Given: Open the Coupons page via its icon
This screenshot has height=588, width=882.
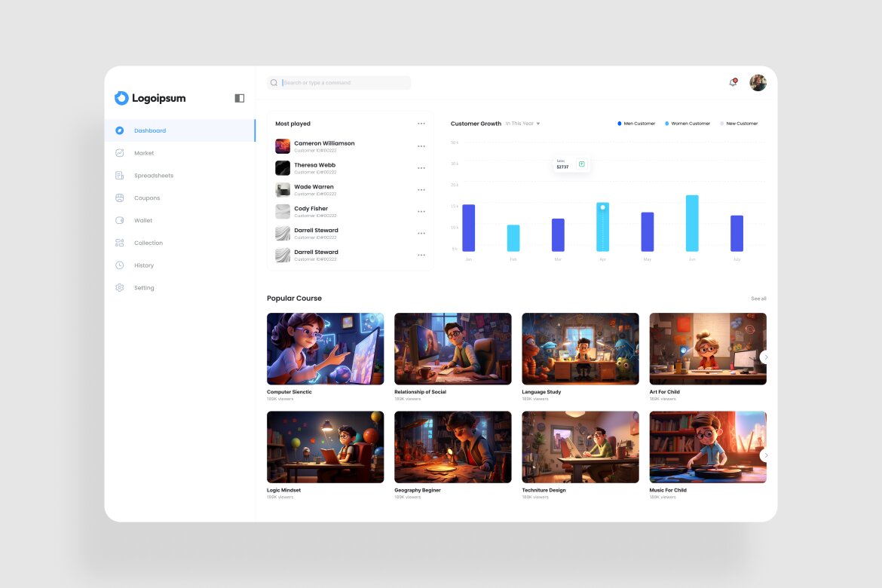Looking at the screenshot, I should (120, 198).
